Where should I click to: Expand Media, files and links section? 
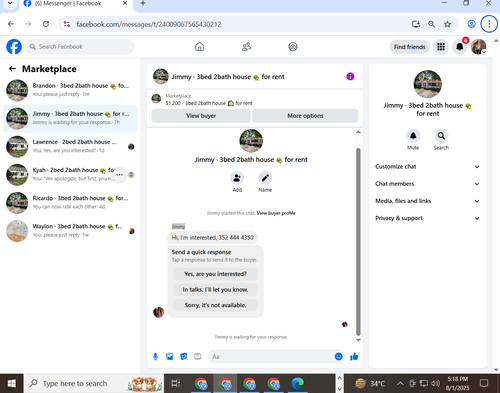tap(427, 201)
